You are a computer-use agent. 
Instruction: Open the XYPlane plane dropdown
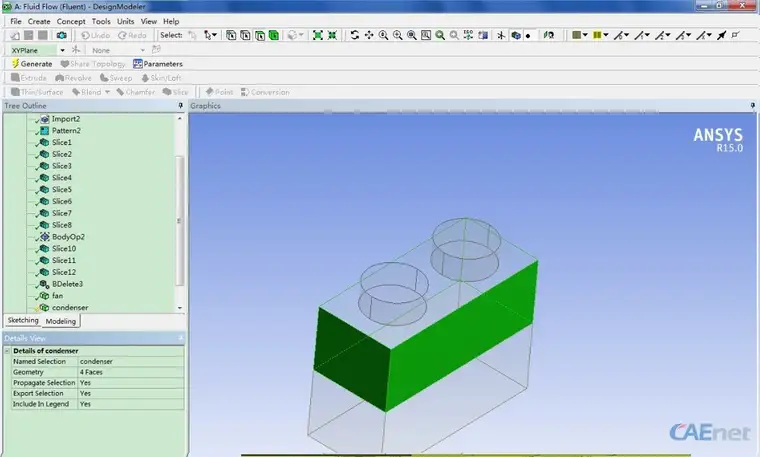(x=63, y=50)
